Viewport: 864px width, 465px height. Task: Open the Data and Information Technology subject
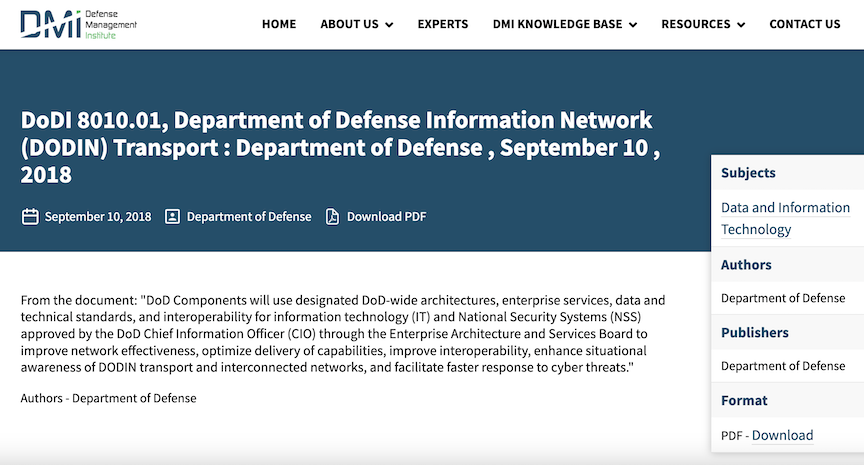785,218
